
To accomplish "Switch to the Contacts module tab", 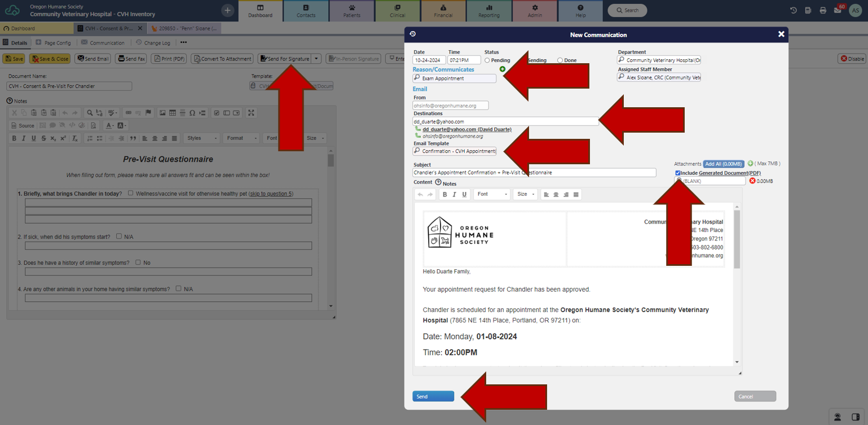I will 306,11.
